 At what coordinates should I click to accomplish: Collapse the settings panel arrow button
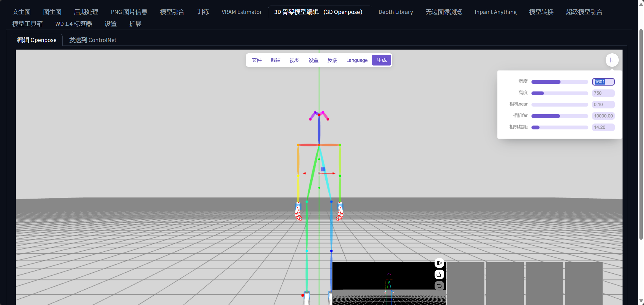[x=612, y=60]
